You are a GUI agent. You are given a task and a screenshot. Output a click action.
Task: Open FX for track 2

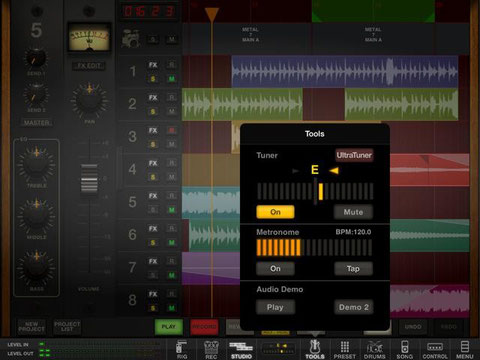pos(153,98)
